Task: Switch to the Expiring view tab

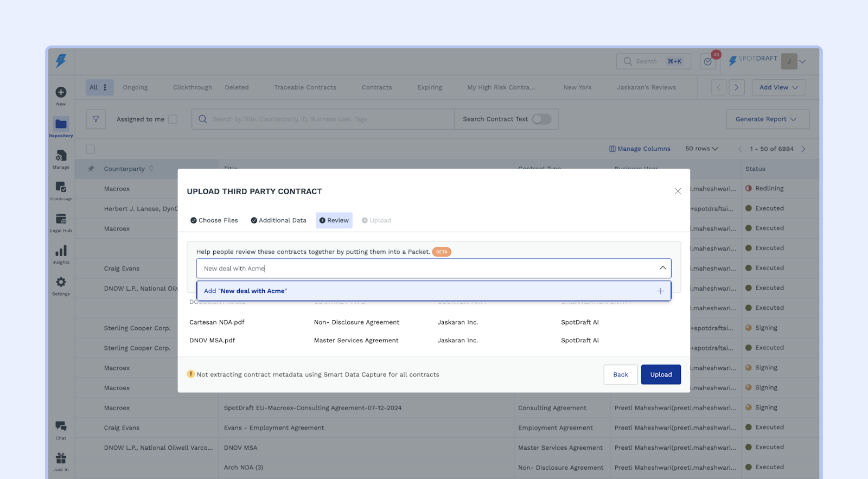Action: coord(430,87)
